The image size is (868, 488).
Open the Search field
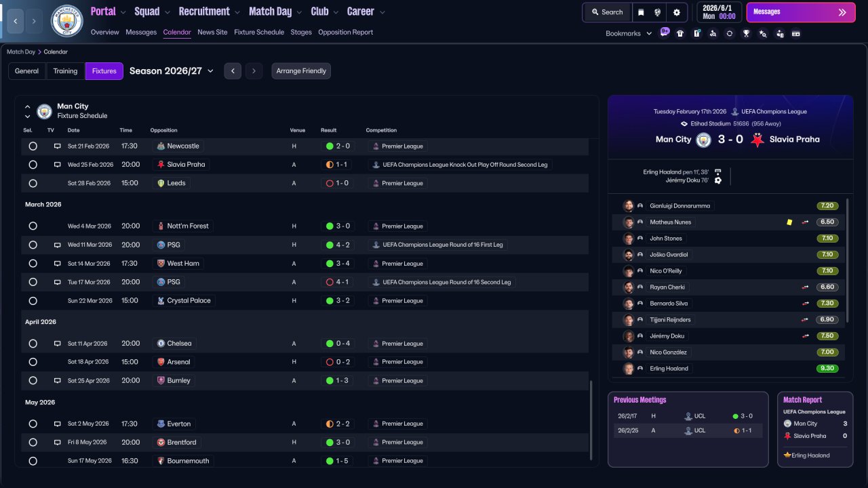pyautogui.click(x=607, y=12)
